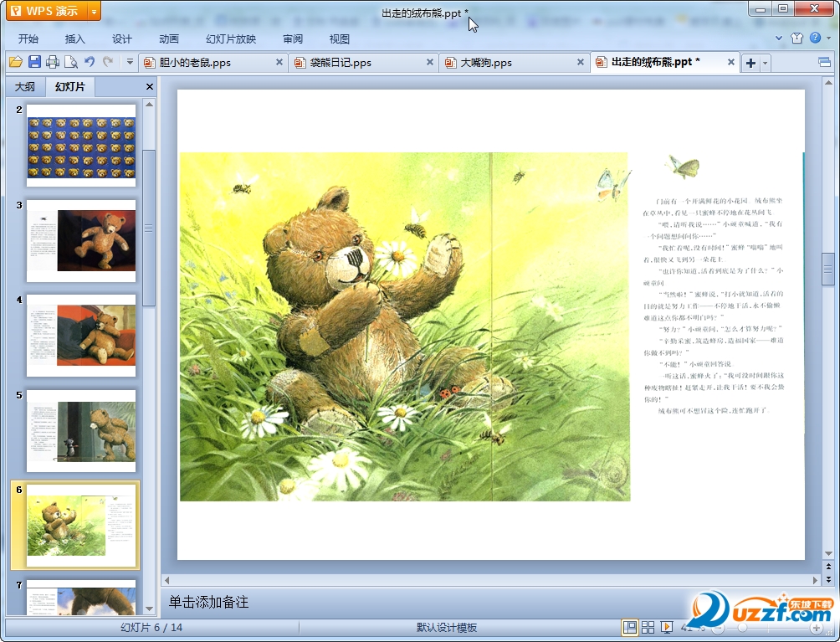The height and width of the screenshot is (642, 840).
Task: Print using the printer icon
Action: coord(53,62)
